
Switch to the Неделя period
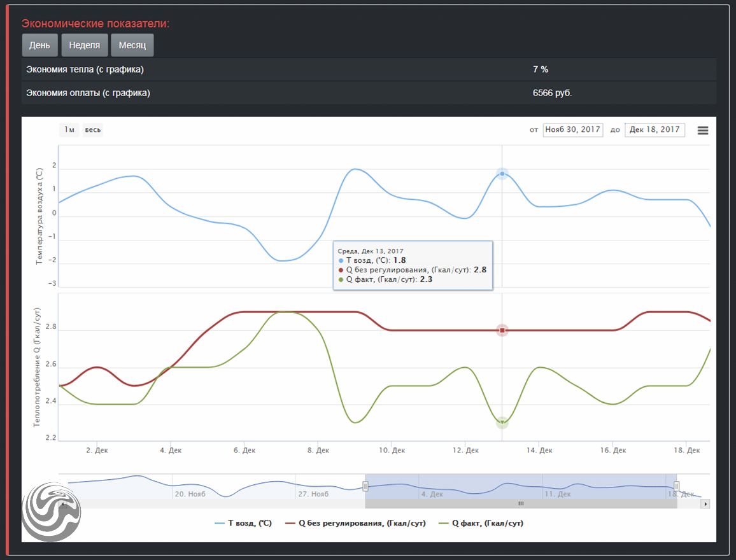point(84,45)
